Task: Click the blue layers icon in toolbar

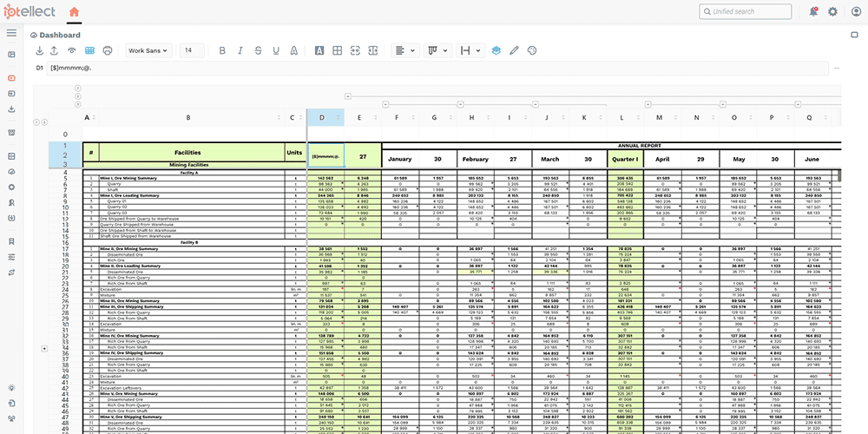Action: point(496,50)
